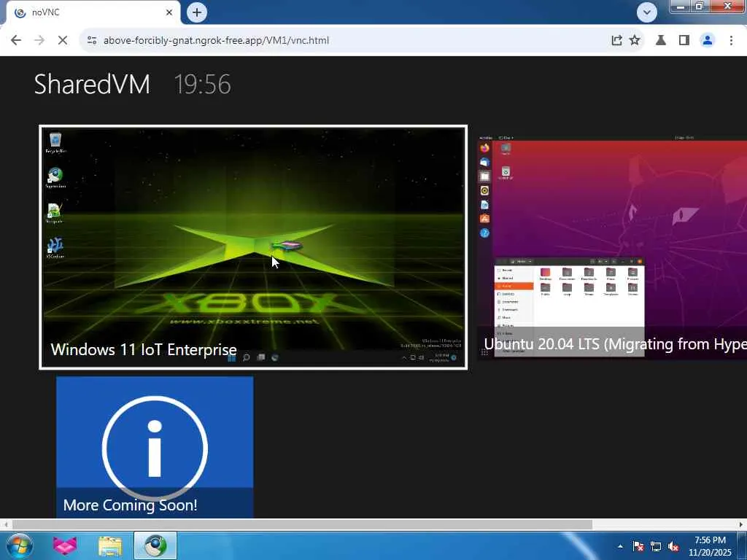The width and height of the screenshot is (747, 560).
Task: Click the Help icon in Ubuntu preview dock
Action: 484,233
